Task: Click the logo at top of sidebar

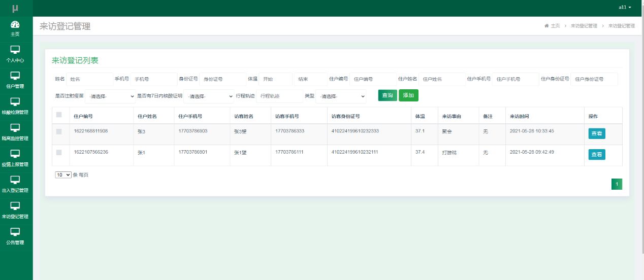Action: pos(15,8)
